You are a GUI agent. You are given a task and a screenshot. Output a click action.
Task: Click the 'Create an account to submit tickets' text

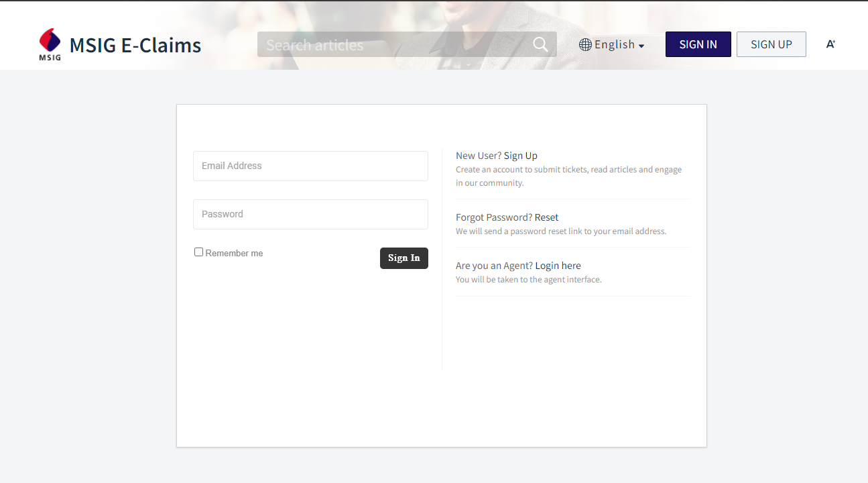pos(568,176)
